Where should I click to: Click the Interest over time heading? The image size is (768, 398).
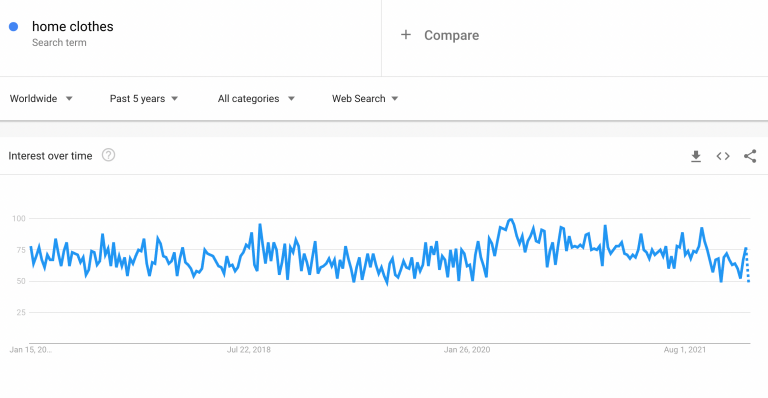pos(50,156)
